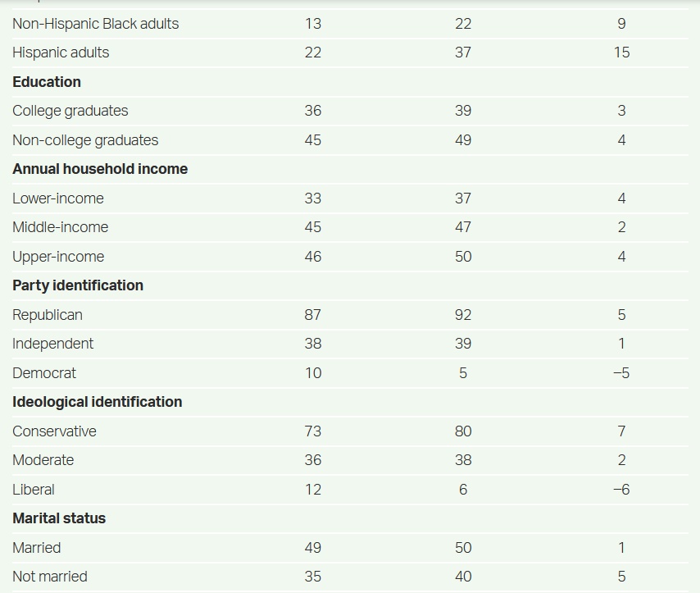Select the 'Lower-income' row label
Viewport: 700px width, 593px height.
(x=58, y=198)
